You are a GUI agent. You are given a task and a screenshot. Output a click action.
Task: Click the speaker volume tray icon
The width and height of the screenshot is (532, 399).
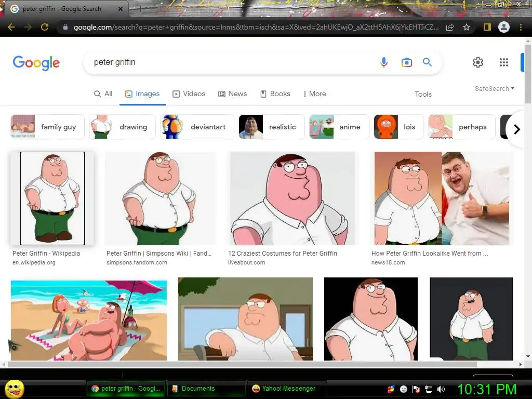(441, 389)
